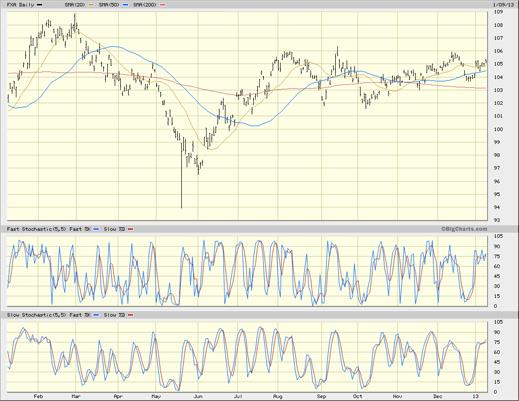This screenshot has width=519, height=401.
Task: Click the Feb label on the time axis
Action: click(38, 396)
